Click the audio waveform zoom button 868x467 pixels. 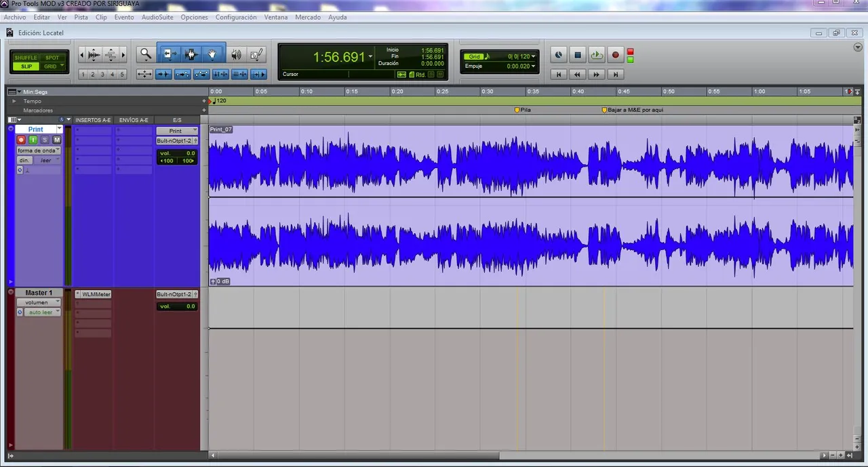(x=94, y=54)
